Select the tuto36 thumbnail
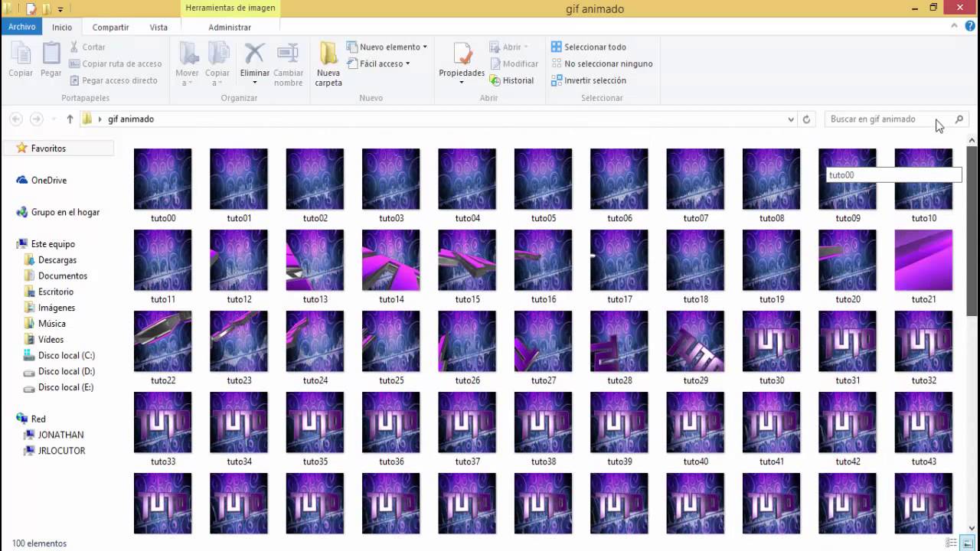 [x=391, y=422]
